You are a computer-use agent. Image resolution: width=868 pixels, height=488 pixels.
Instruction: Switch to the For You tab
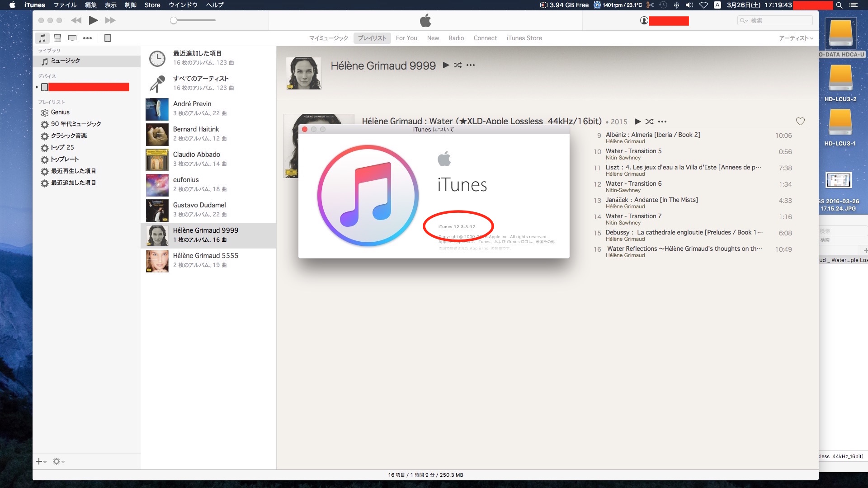click(x=406, y=38)
